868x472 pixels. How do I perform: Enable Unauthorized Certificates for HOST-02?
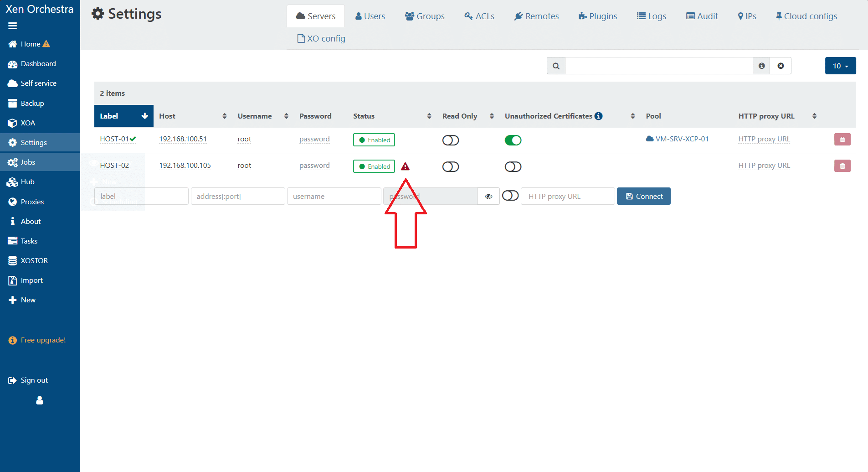click(513, 166)
